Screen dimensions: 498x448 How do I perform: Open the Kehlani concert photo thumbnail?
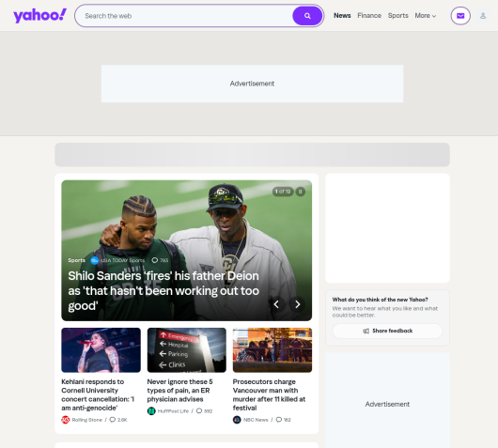click(x=101, y=350)
